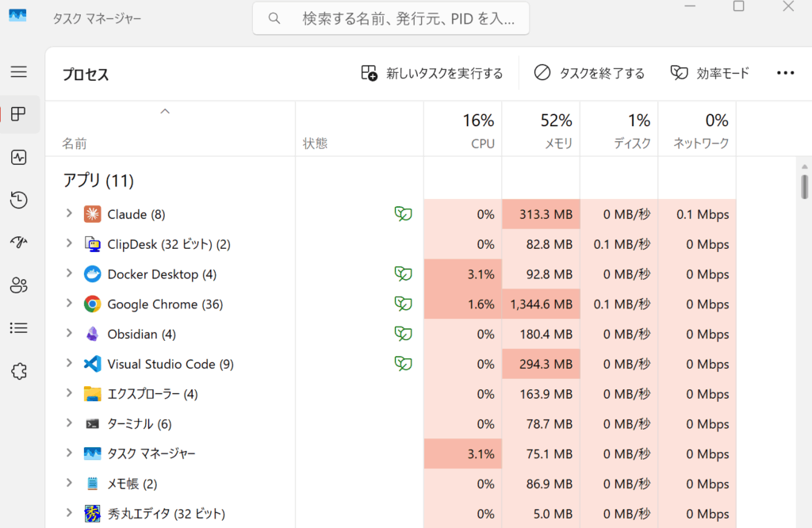This screenshot has width=812, height=528.
Task: Click the Google Chrome app icon
Action: (93, 304)
